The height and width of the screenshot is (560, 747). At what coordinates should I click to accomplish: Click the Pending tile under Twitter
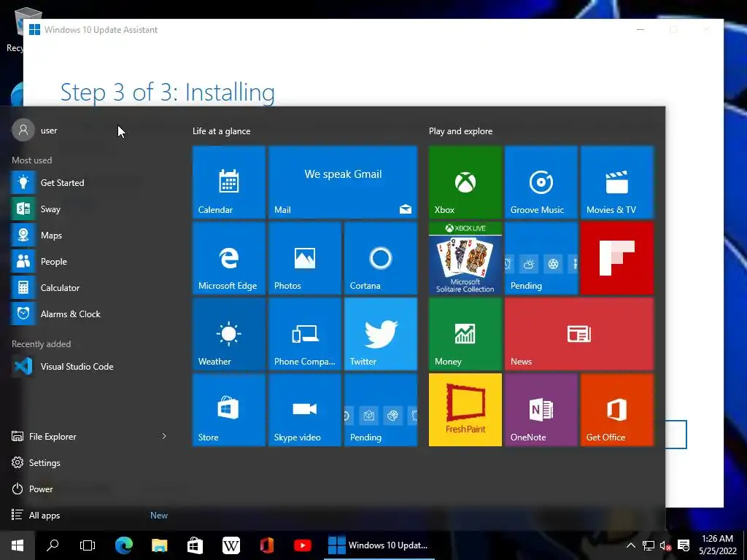click(x=381, y=410)
